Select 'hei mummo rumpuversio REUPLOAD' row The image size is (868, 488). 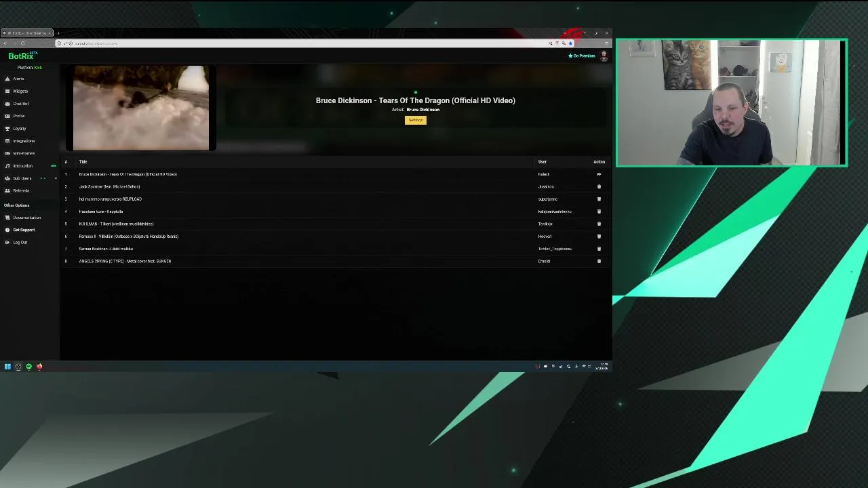click(x=335, y=199)
